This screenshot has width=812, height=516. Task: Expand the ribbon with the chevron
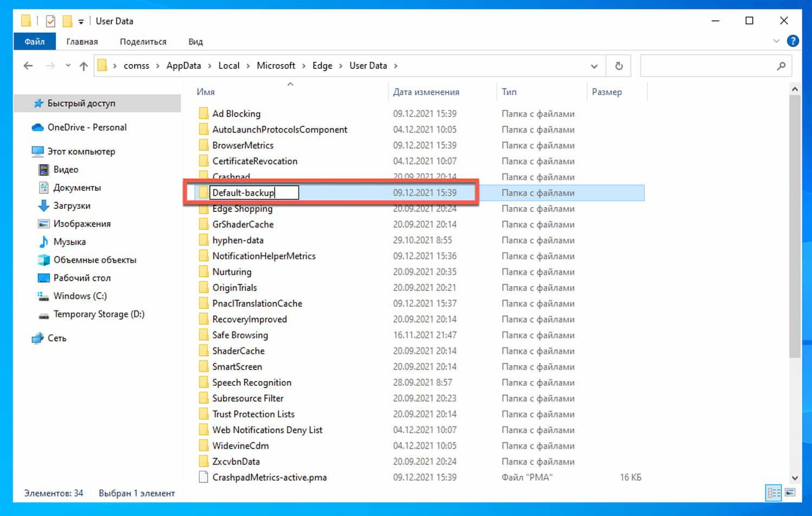click(776, 41)
